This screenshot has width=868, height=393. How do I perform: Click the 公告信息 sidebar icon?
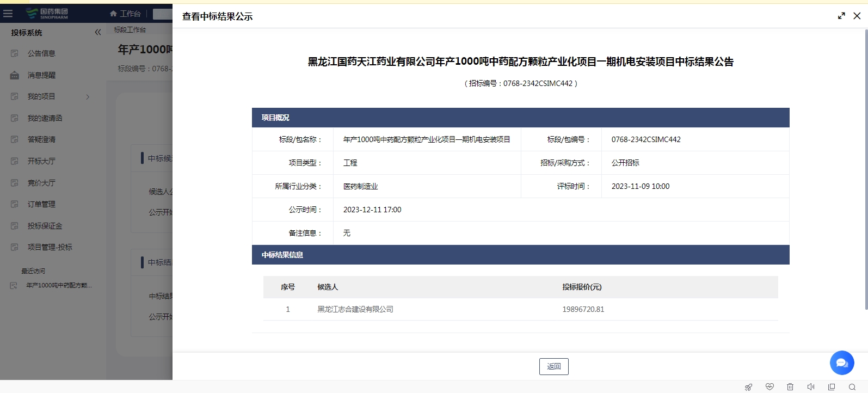pyautogui.click(x=15, y=53)
